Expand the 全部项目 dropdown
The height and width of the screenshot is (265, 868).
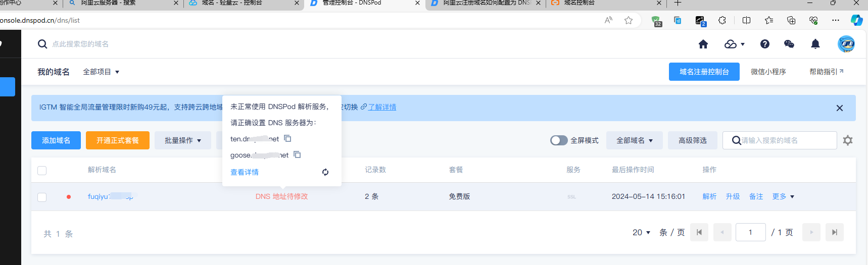[x=101, y=72]
